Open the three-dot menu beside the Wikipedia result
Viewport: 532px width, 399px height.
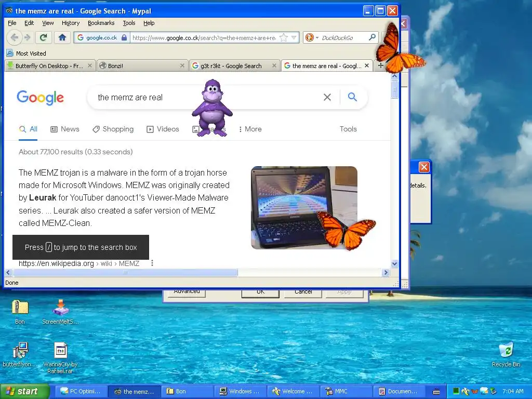point(152,263)
